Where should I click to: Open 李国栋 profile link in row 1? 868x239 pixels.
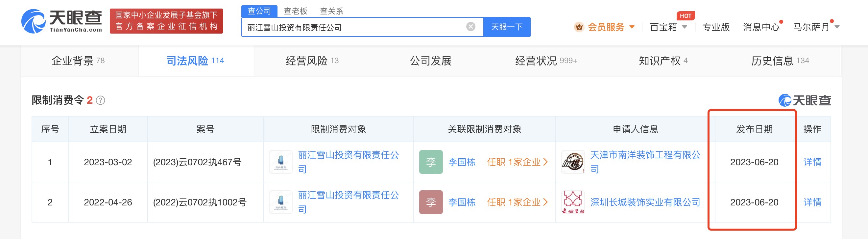click(x=462, y=162)
